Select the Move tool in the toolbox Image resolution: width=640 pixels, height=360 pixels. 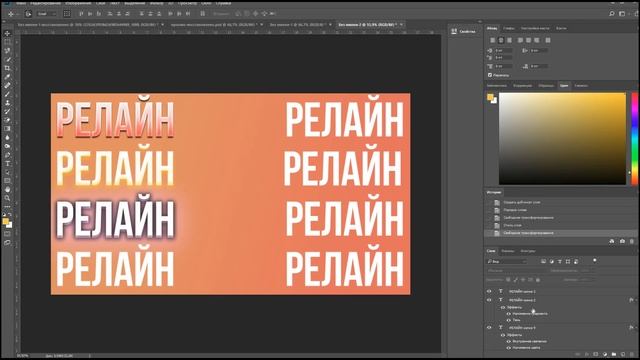7,33
